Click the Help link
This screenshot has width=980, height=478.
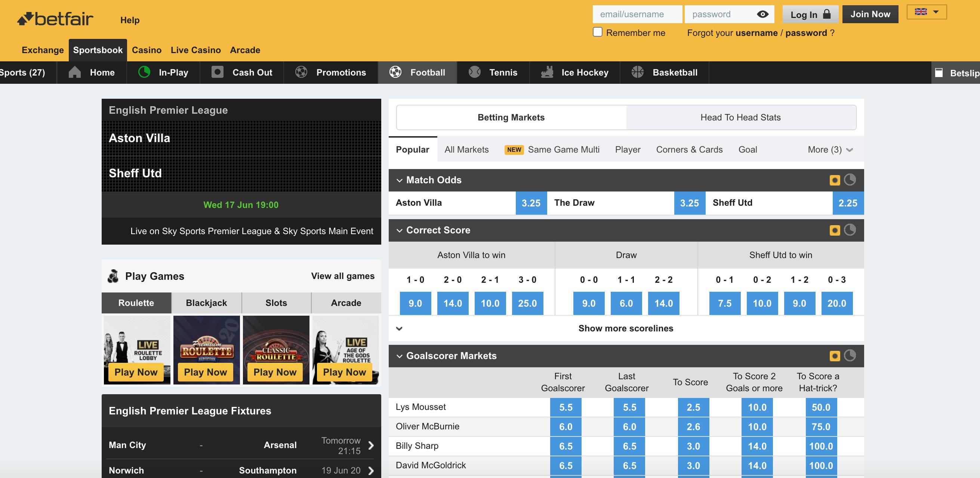pyautogui.click(x=130, y=20)
